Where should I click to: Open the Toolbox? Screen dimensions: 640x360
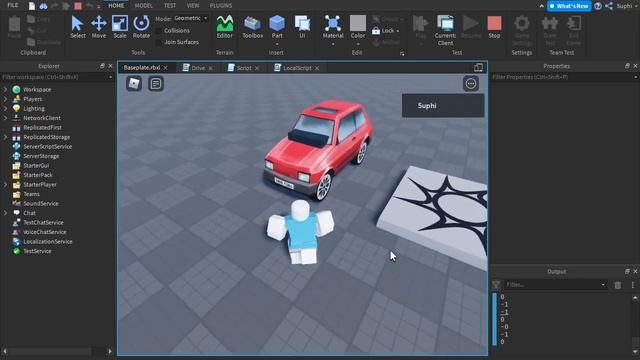[x=253, y=27]
